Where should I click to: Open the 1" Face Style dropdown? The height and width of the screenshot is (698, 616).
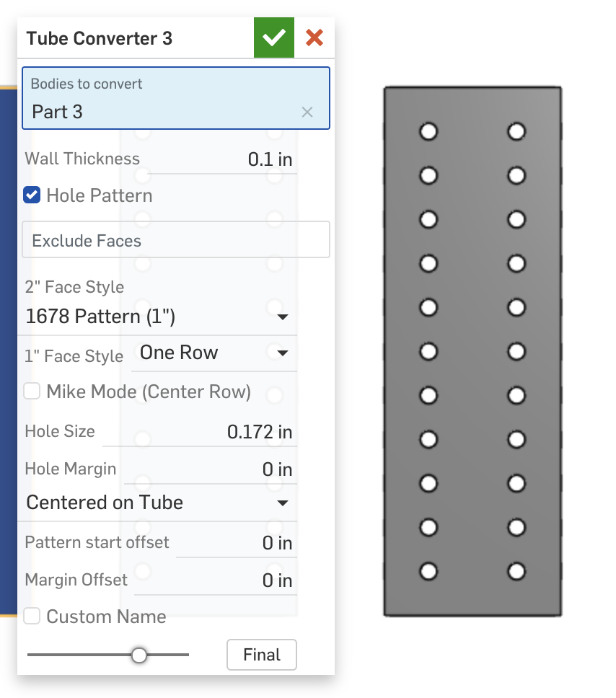pos(214,353)
